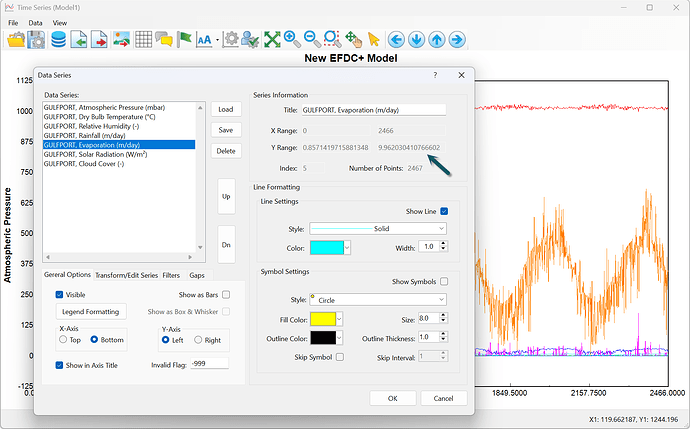
Task: Open the Data menu
Action: pyautogui.click(x=35, y=23)
